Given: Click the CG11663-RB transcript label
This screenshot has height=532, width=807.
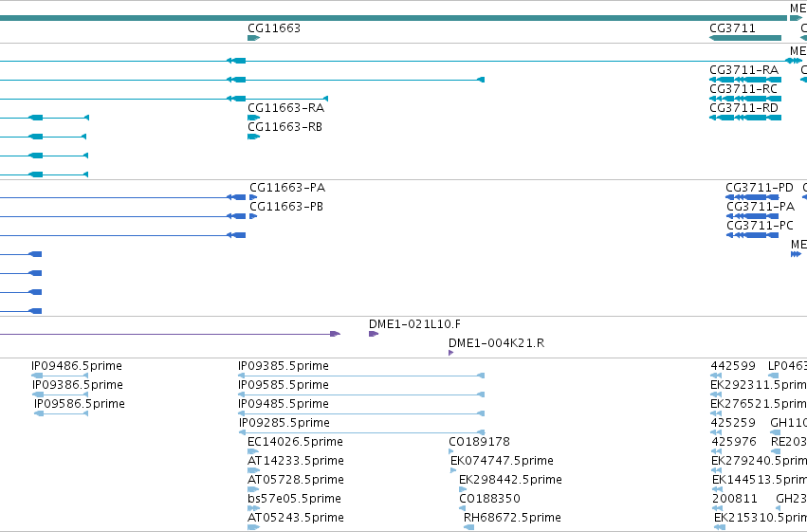Looking at the screenshot, I should pos(285,127).
